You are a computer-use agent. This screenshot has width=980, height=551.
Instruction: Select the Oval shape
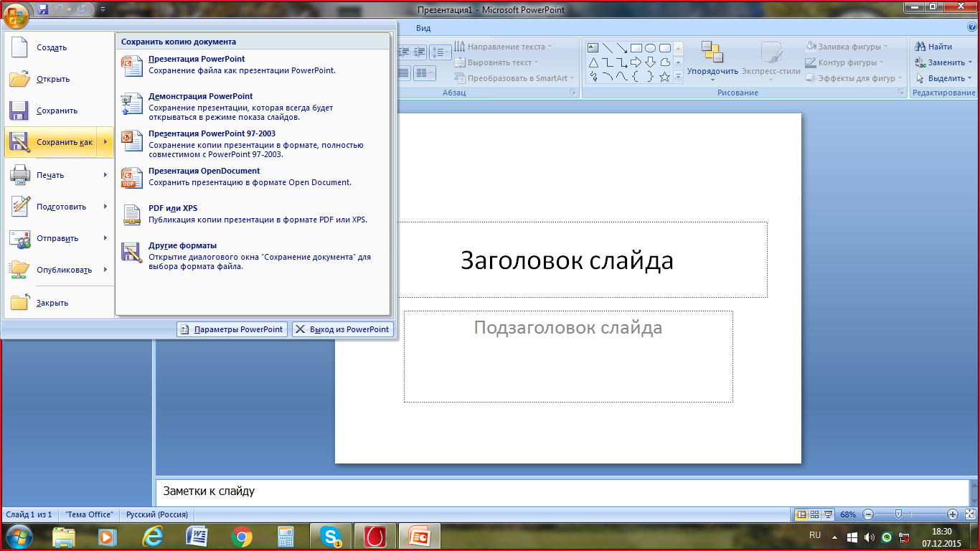[x=650, y=48]
